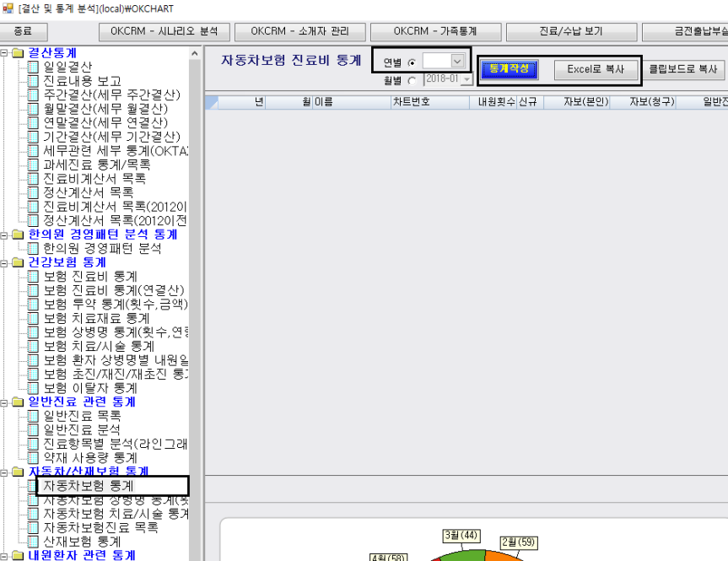Click the document icon beside 연말결산(세무 연결산)
728x561 pixels.
(x=33, y=122)
